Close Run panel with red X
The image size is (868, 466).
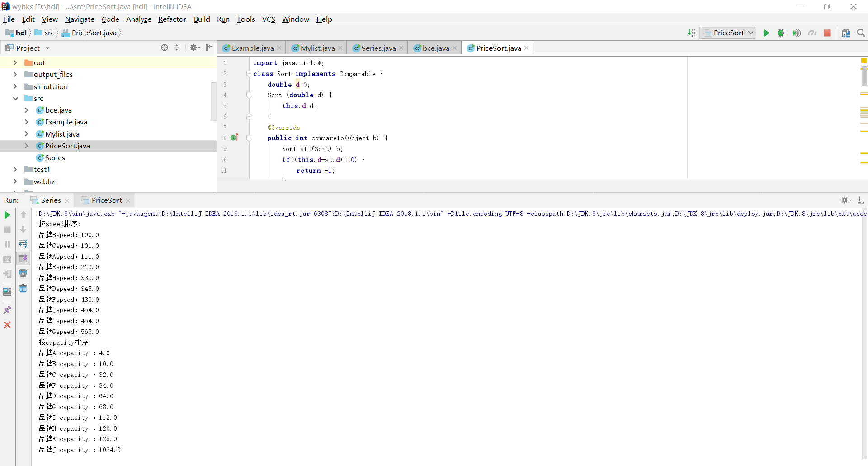7,325
